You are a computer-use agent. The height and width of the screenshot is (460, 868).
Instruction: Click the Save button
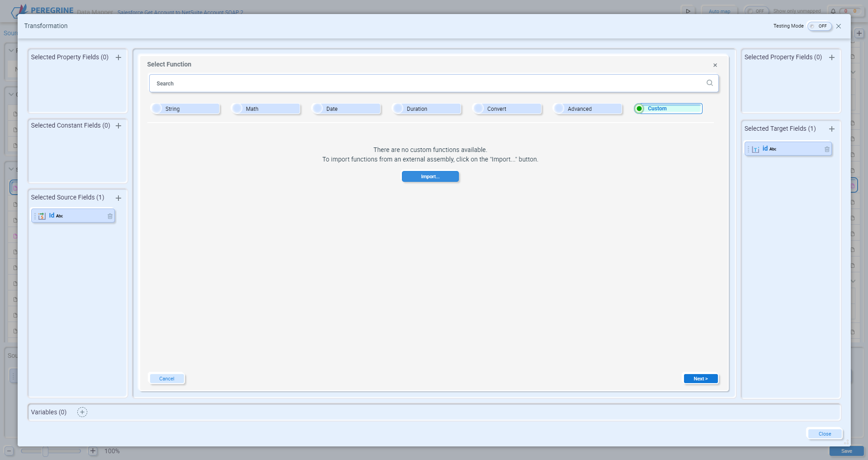click(847, 451)
